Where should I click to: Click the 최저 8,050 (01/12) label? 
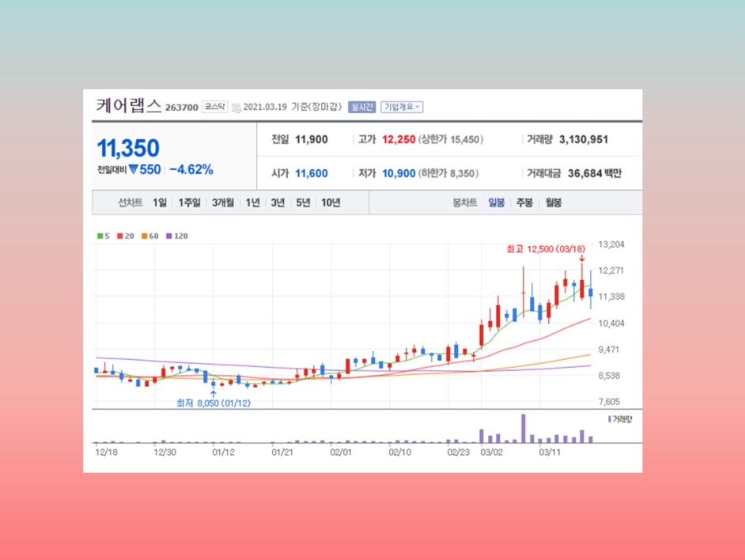[214, 403]
